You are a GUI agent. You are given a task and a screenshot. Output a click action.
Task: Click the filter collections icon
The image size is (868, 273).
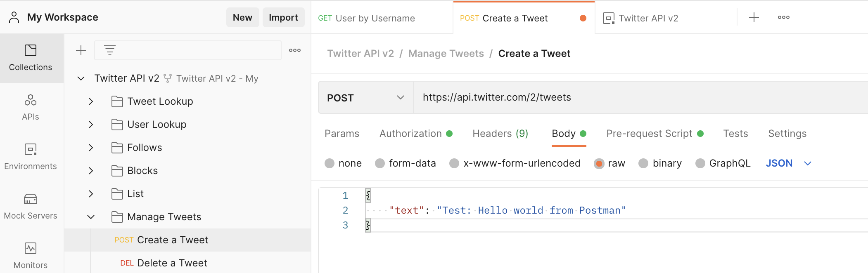(109, 50)
